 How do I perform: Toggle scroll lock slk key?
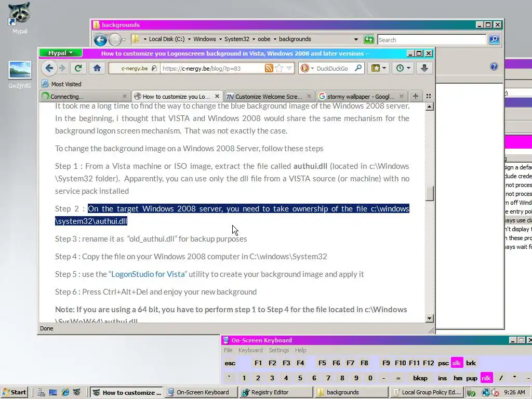tap(457, 363)
